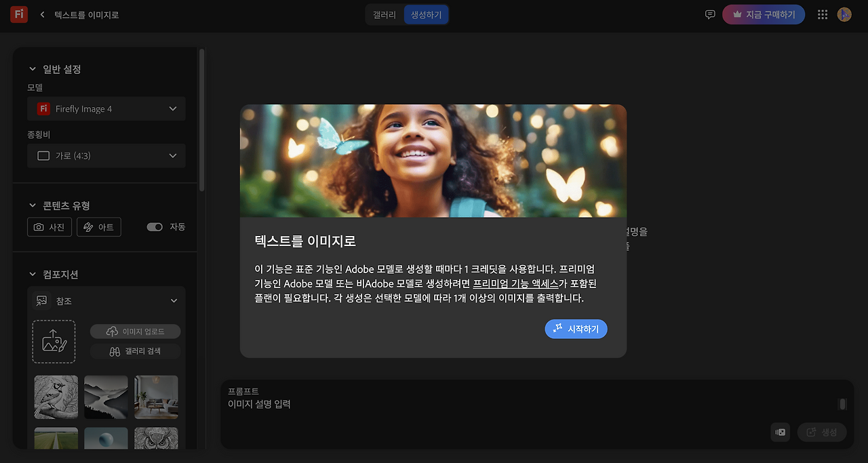The image size is (868, 463).
Task: Switch to the 갤러리 tab
Action: click(383, 14)
